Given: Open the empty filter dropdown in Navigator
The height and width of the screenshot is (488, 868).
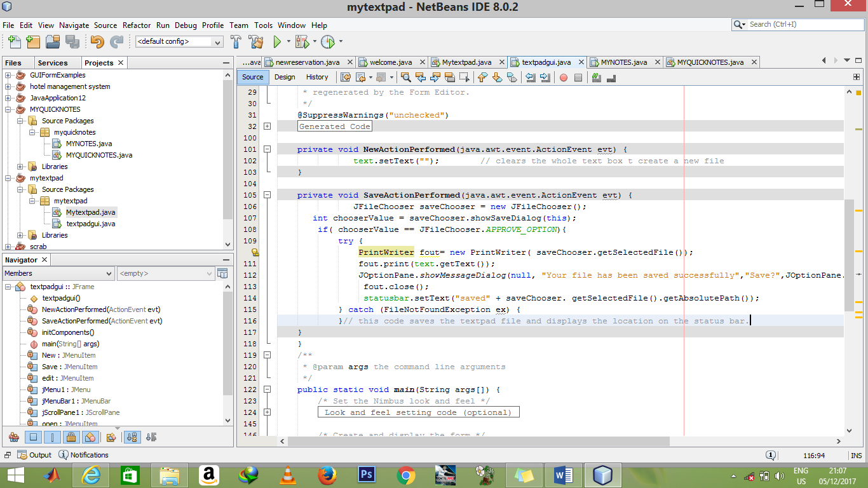Looking at the screenshot, I should [166, 273].
